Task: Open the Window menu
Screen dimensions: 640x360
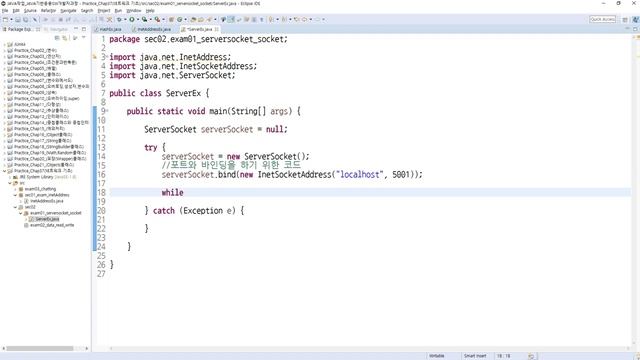Action: 133,11
